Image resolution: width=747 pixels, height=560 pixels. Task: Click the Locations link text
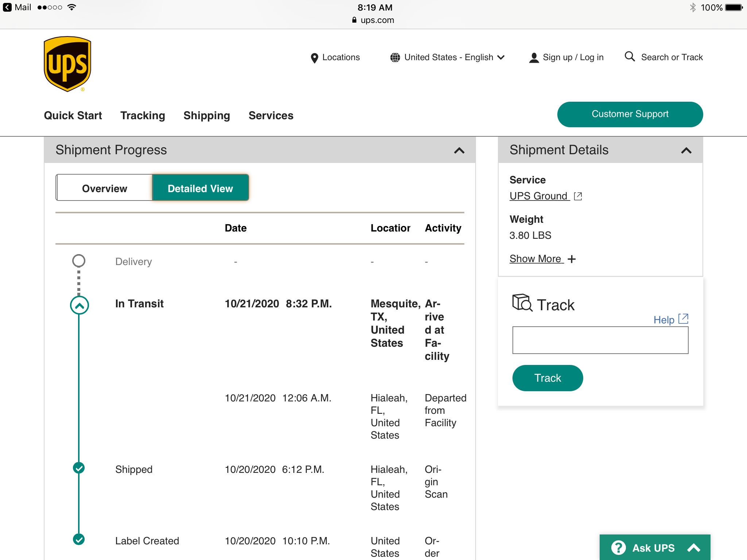tap(341, 57)
